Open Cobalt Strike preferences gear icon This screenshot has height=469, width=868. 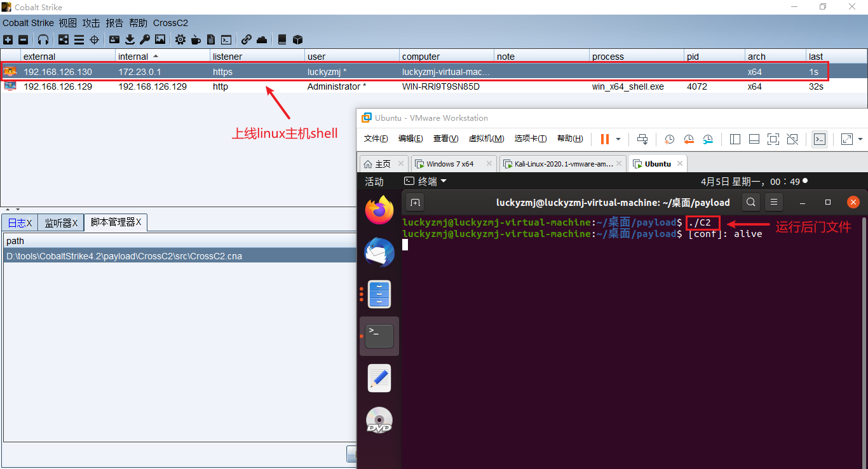(x=180, y=39)
